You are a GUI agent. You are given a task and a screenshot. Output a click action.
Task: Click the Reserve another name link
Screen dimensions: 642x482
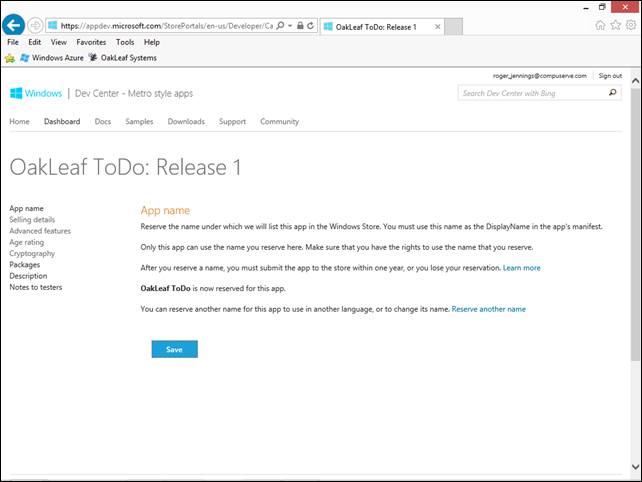(488, 309)
